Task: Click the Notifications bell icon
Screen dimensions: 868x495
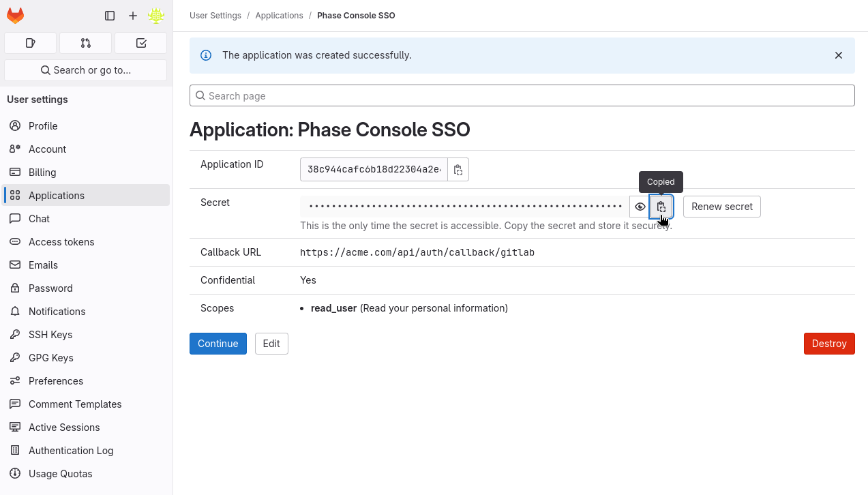Action: [15, 312]
